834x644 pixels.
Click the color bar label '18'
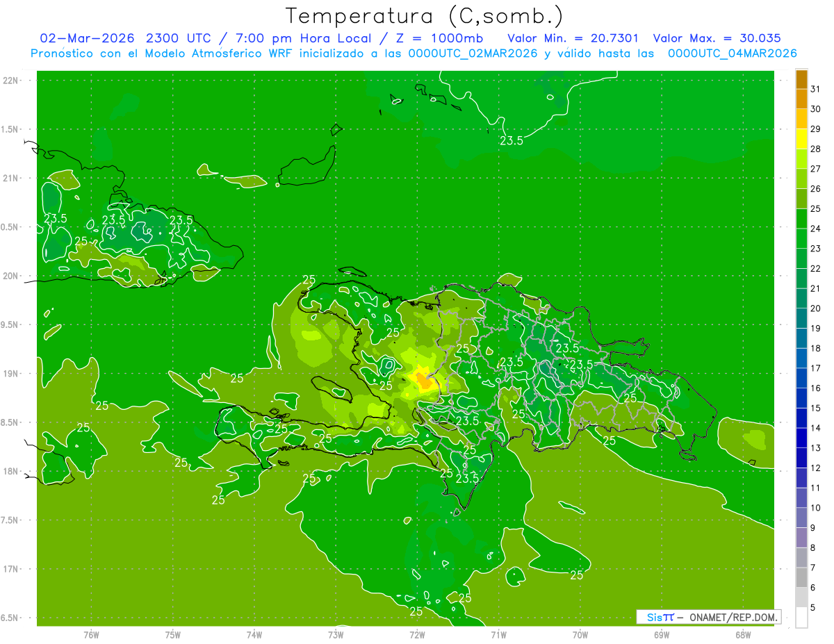coord(816,348)
